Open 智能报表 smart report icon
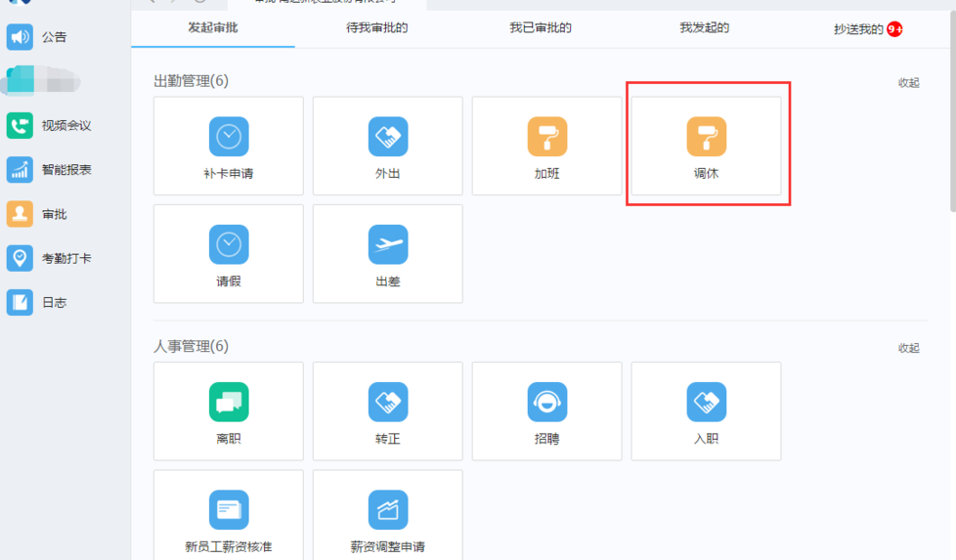Viewport: 956px width, 560px height. click(x=20, y=170)
